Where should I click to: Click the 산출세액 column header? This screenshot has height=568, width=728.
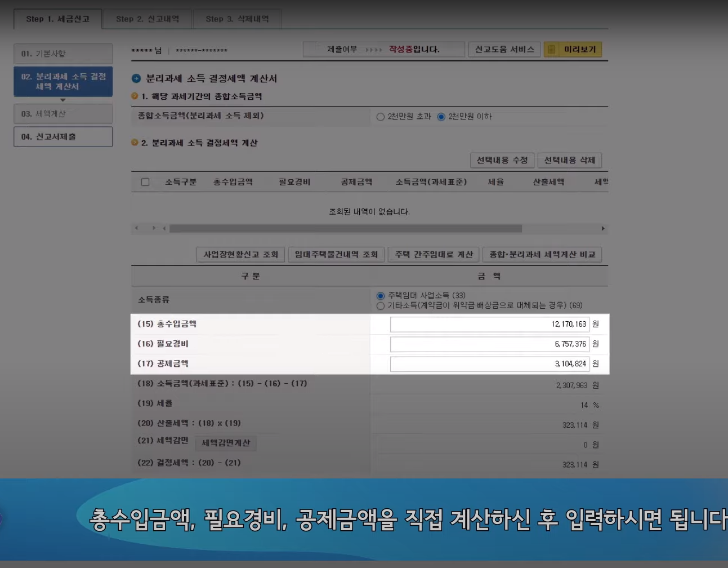tap(548, 182)
